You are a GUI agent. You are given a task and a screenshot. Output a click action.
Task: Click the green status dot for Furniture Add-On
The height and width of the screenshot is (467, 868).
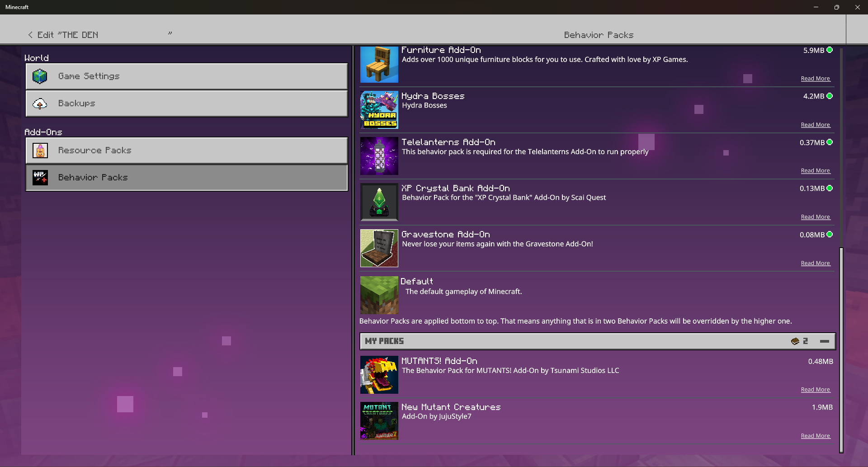click(830, 50)
